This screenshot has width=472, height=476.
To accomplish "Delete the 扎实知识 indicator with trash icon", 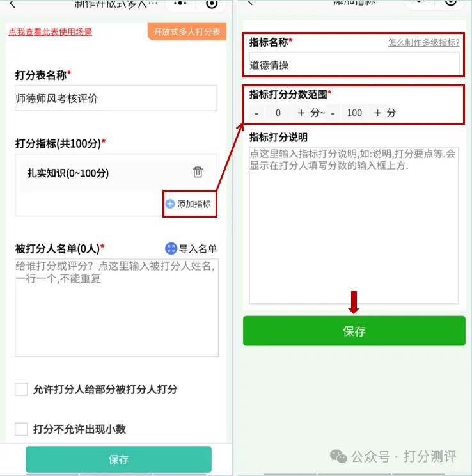I will coord(198,172).
